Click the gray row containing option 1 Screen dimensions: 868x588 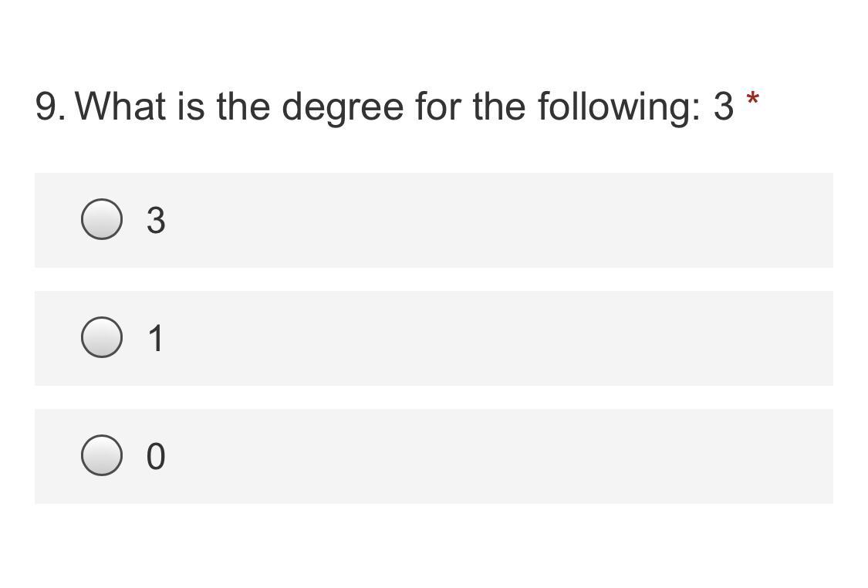coord(434,338)
